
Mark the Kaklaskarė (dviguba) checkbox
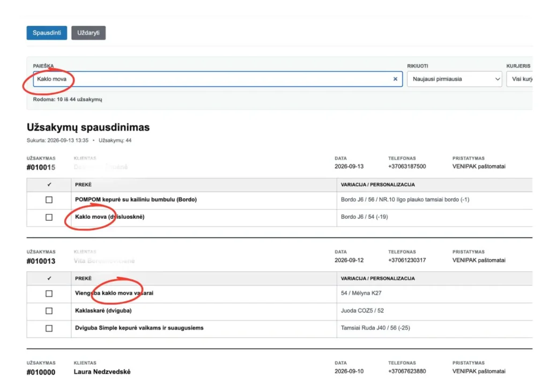coord(49,310)
